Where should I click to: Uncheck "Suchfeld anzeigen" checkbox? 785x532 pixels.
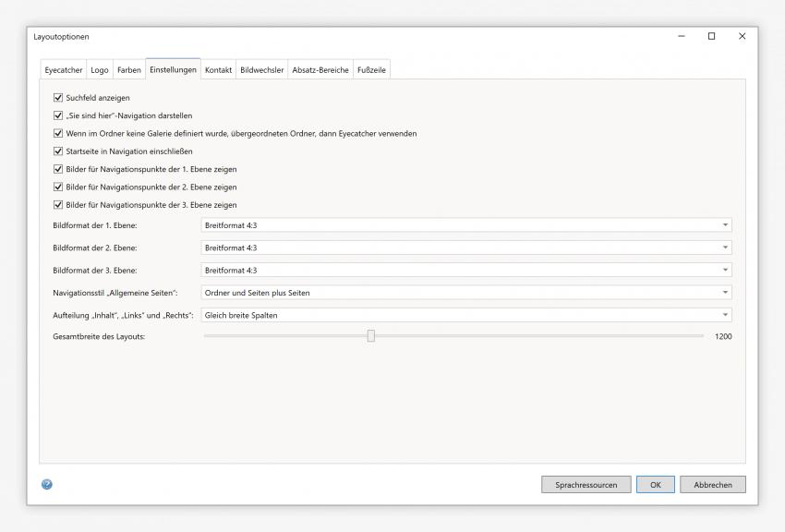[58, 97]
